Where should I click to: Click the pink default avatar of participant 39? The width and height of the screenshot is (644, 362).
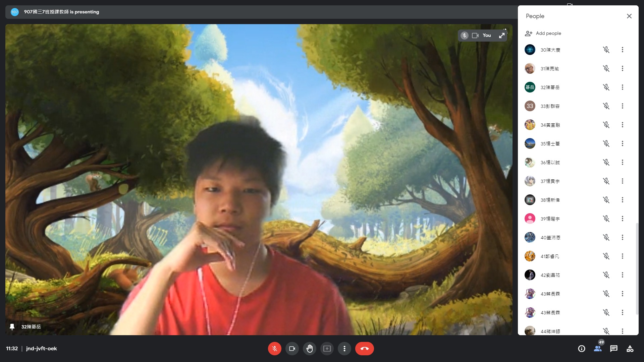(x=530, y=219)
